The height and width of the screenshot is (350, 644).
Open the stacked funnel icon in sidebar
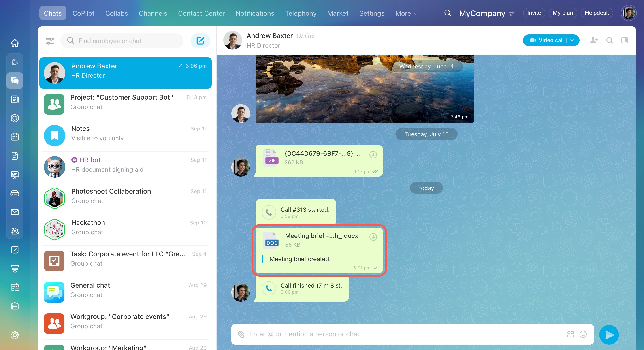point(15,269)
